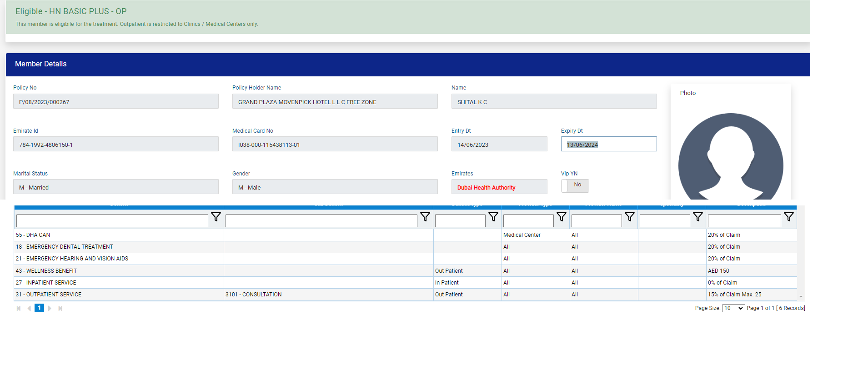Click the Medical Card No field
This screenshot has height=390, width=868.
point(335,145)
